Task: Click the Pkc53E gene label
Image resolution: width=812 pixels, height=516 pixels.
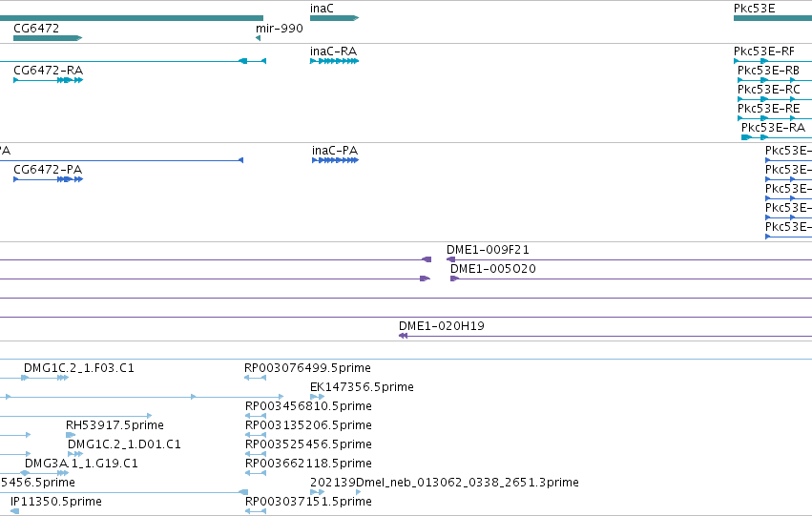Action: pyautogui.click(x=754, y=9)
